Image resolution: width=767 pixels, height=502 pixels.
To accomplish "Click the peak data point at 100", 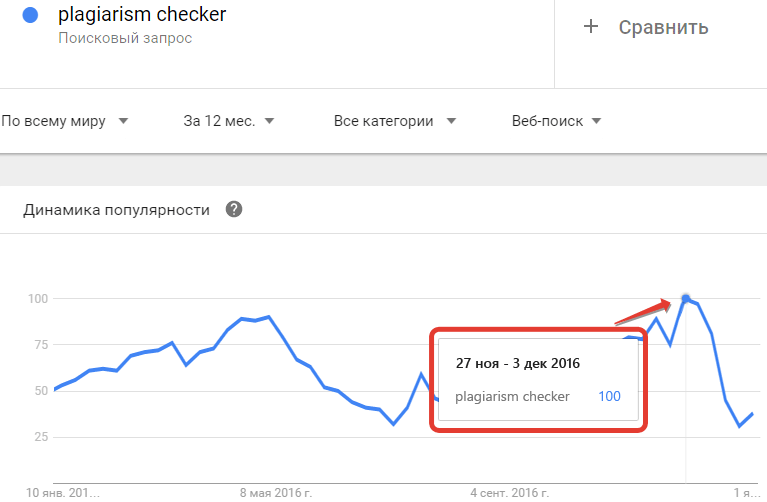I will coord(686,298).
